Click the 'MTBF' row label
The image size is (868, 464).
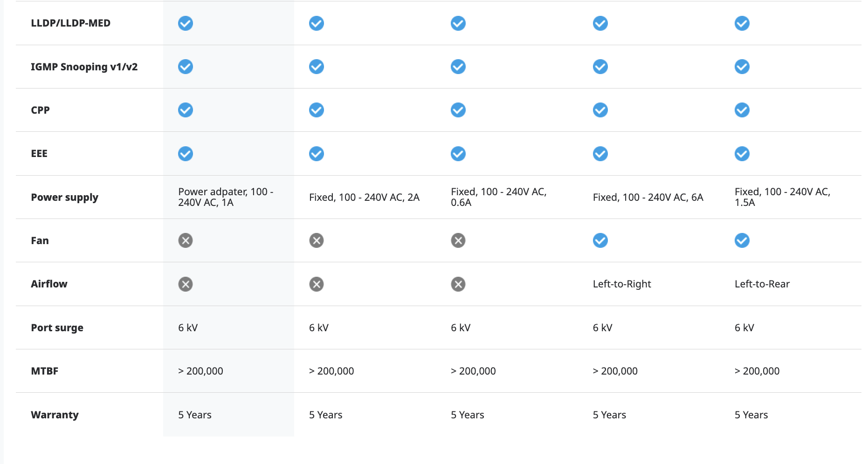44,371
